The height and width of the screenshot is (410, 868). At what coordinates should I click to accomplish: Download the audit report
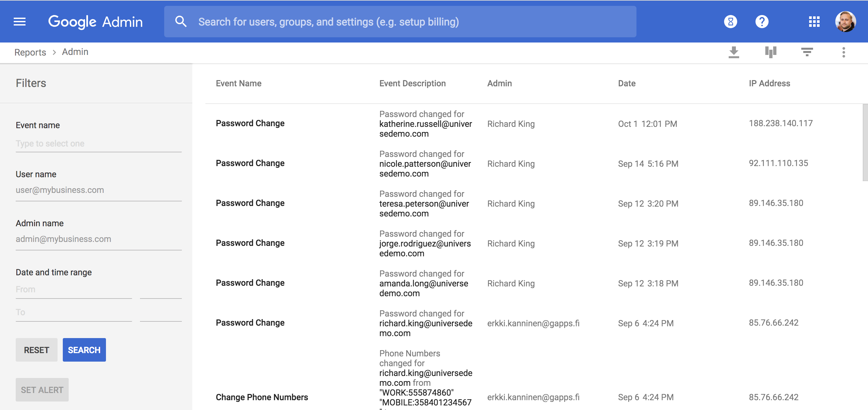(734, 52)
